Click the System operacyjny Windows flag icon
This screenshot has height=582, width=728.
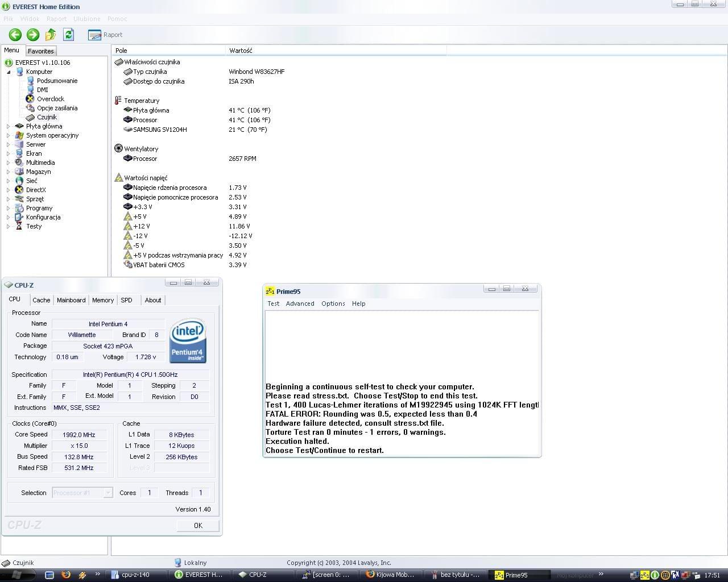(19, 135)
